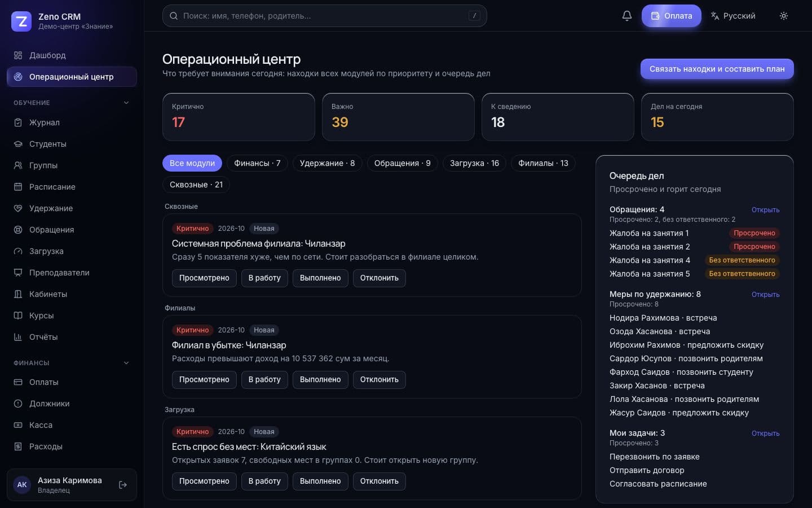Open Кабинеты in the sidebar
Viewport: 812px width, 508px height.
point(72,294)
